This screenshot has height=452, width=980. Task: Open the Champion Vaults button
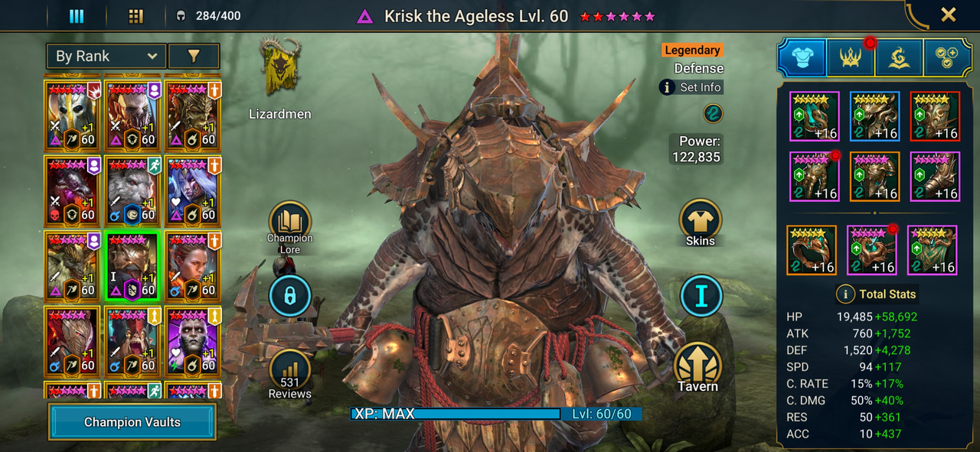click(132, 422)
